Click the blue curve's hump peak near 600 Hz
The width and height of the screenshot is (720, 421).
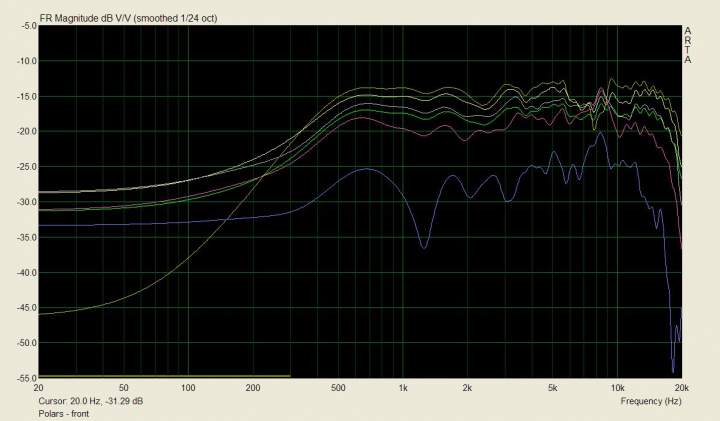(366, 169)
